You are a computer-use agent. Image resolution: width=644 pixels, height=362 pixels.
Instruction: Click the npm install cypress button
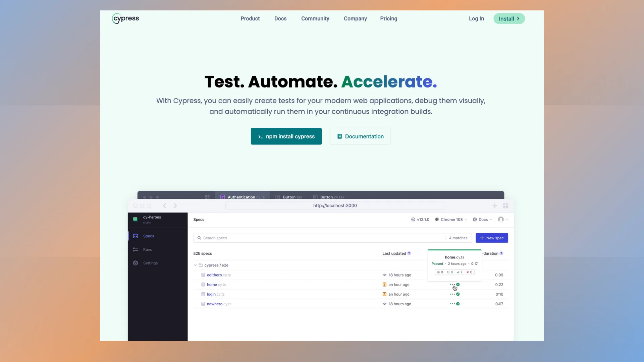point(286,136)
